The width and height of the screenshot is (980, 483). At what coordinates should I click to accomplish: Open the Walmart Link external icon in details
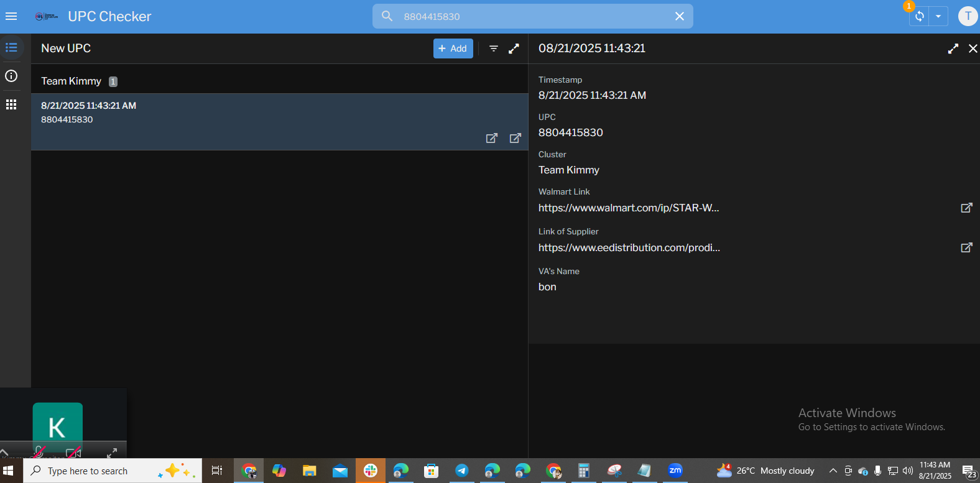point(966,208)
